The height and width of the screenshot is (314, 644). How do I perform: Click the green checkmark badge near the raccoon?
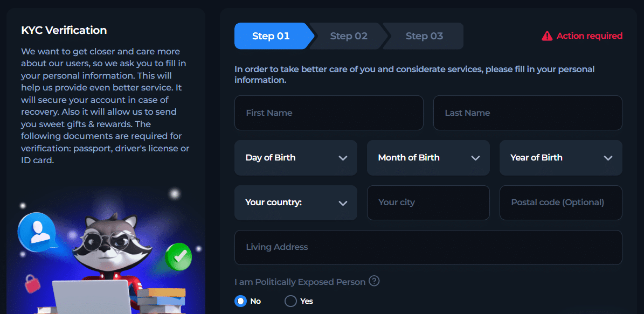pos(178,257)
